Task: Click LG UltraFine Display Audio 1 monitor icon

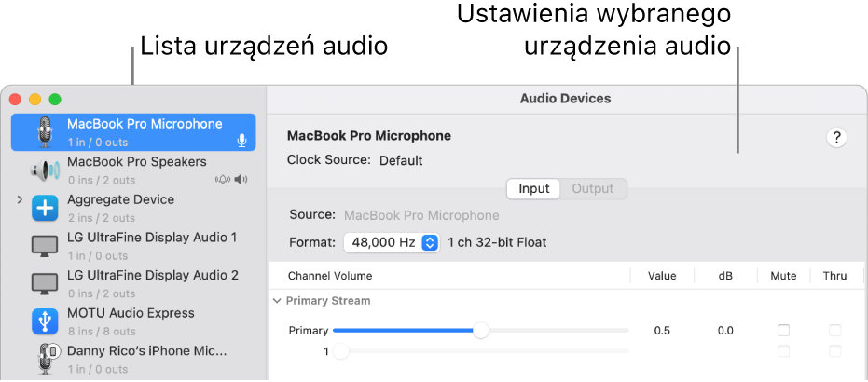Action: coord(45,247)
